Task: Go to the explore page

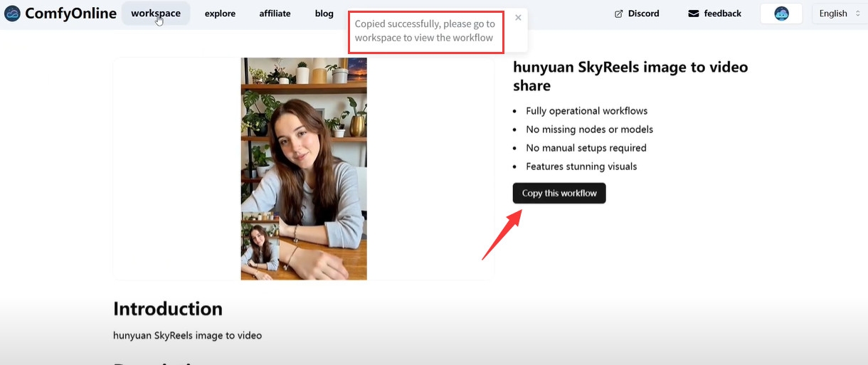Action: [x=220, y=14]
